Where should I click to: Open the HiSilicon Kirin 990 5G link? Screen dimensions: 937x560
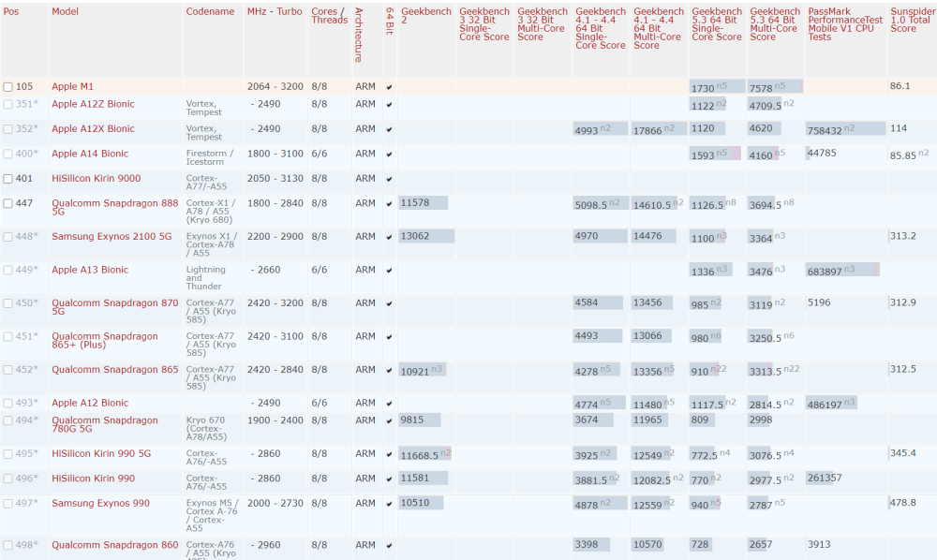(101, 454)
